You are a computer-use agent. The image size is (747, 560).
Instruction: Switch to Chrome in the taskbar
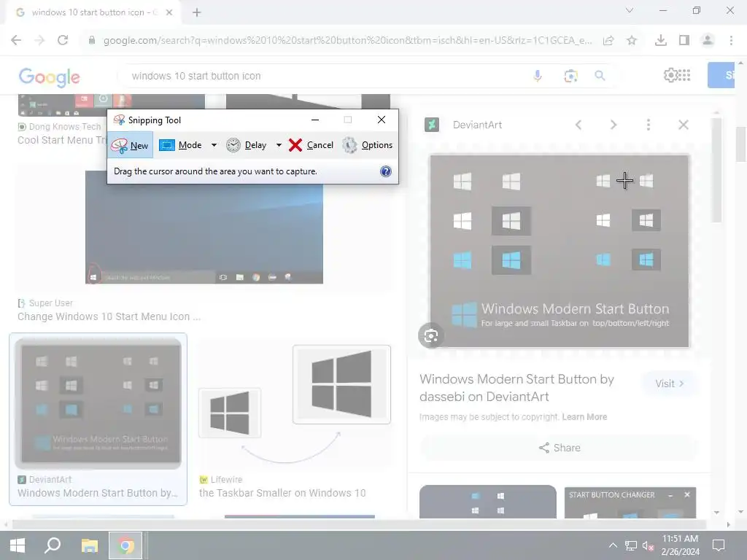[125, 545]
